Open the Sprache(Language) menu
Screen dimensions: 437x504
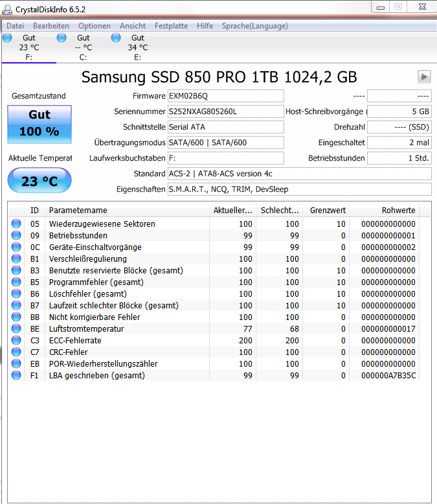(255, 26)
